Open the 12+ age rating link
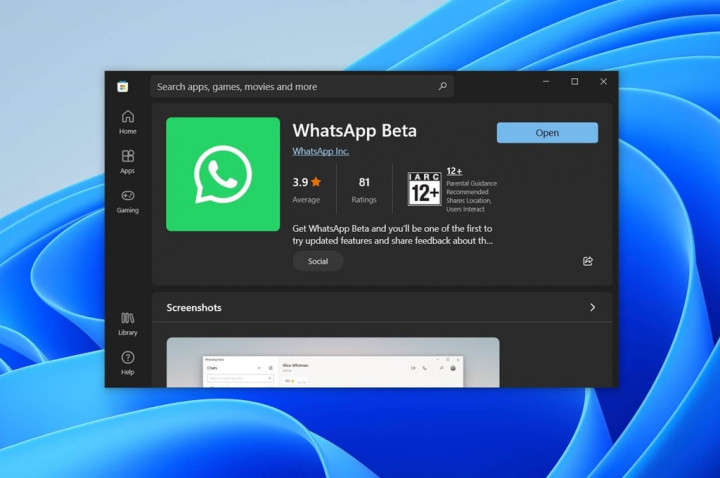Screen dimensions: 720x478 click(x=454, y=171)
